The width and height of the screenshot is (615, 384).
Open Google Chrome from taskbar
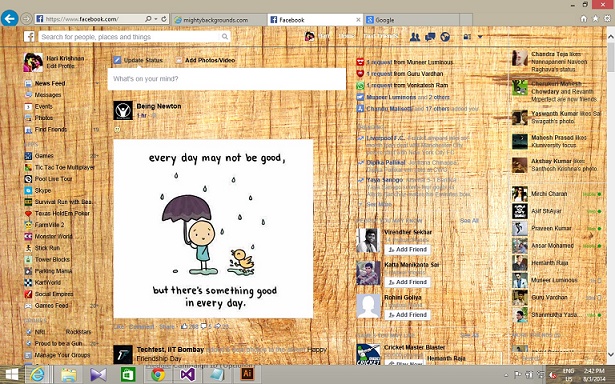(x=158, y=375)
